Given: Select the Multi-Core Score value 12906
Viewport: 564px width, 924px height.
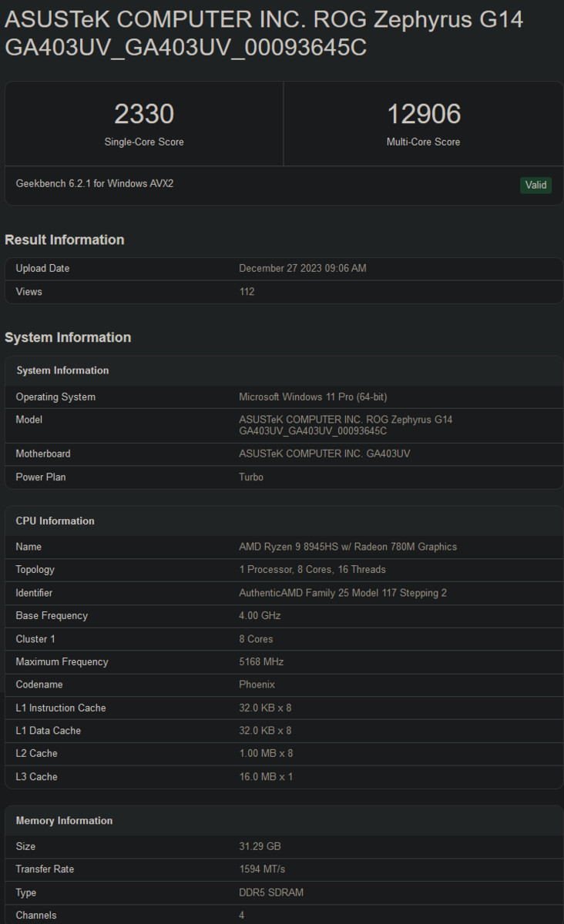Looking at the screenshot, I should (424, 114).
